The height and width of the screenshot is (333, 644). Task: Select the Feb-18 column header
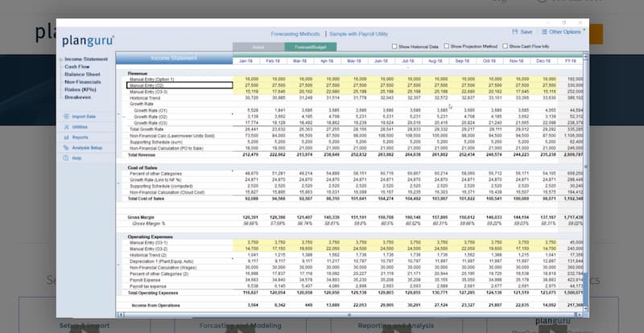pyautogui.click(x=273, y=61)
